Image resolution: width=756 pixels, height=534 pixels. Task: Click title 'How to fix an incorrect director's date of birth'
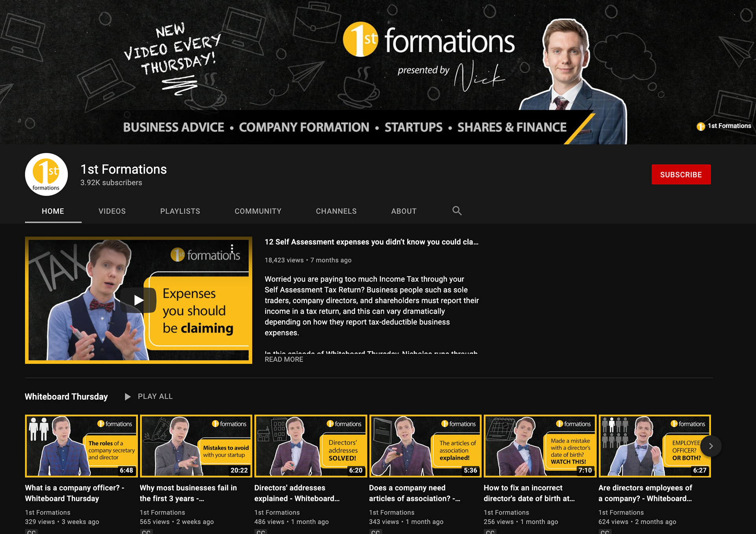pyautogui.click(x=529, y=493)
